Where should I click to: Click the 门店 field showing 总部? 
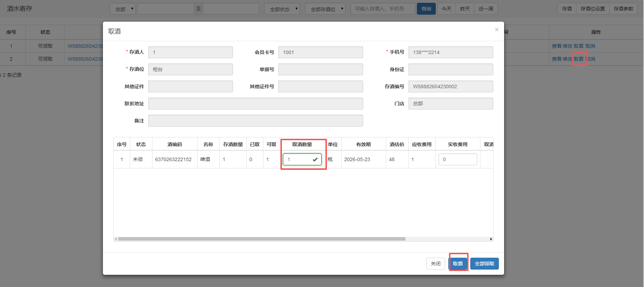pyautogui.click(x=451, y=104)
